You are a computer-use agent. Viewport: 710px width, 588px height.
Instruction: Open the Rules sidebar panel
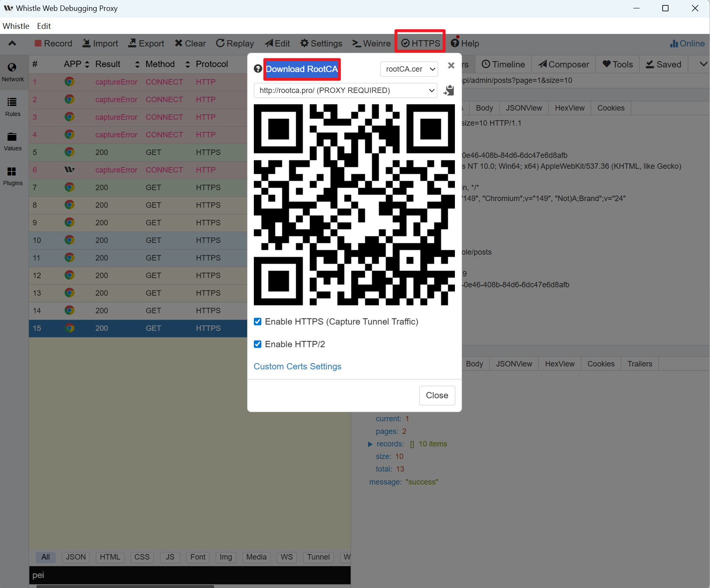pyautogui.click(x=13, y=107)
